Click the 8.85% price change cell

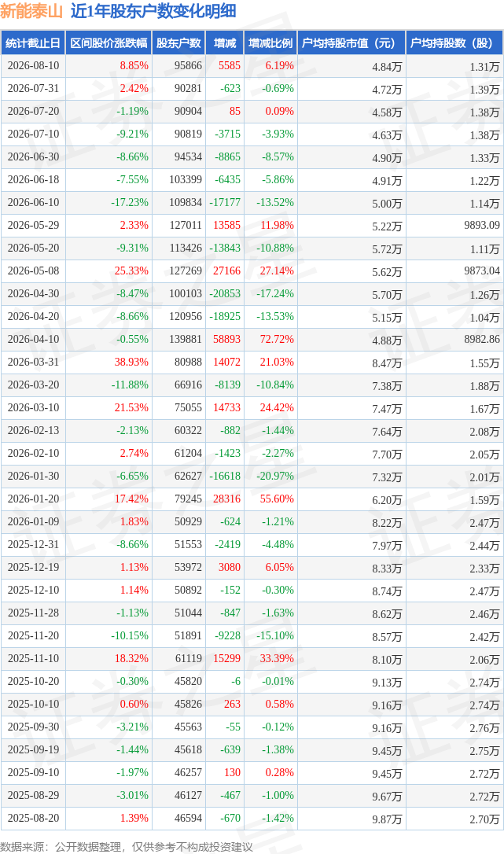coord(134,65)
